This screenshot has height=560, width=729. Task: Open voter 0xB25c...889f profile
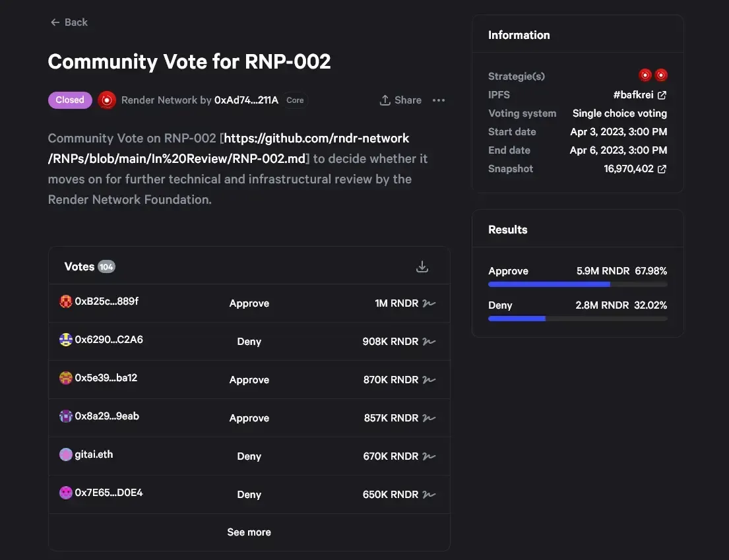[106, 301]
